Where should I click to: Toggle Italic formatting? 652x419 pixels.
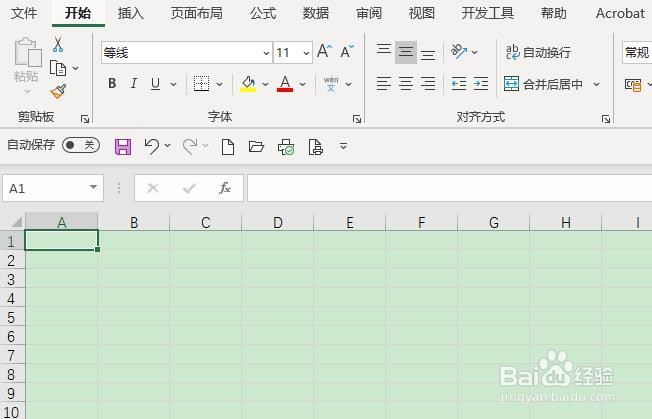coord(133,84)
